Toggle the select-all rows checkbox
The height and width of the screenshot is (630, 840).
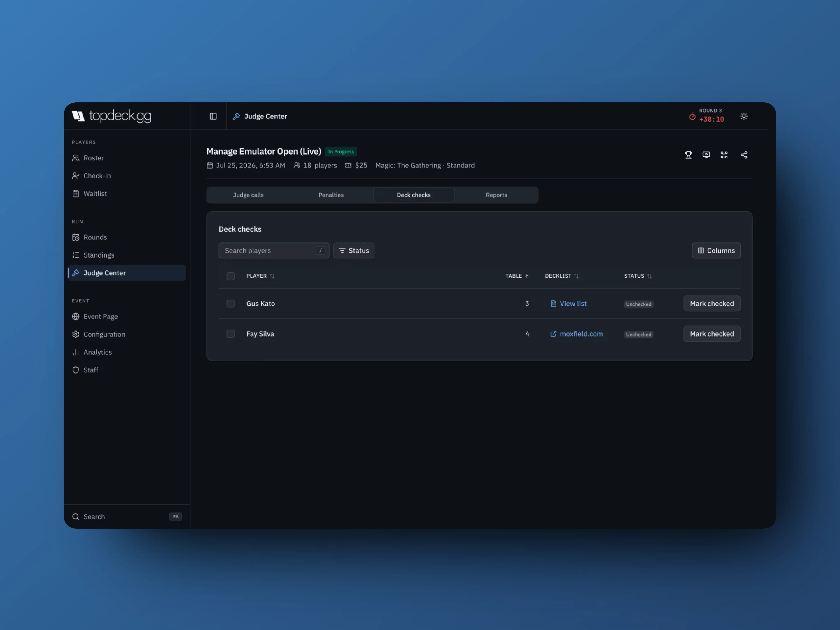coord(230,276)
